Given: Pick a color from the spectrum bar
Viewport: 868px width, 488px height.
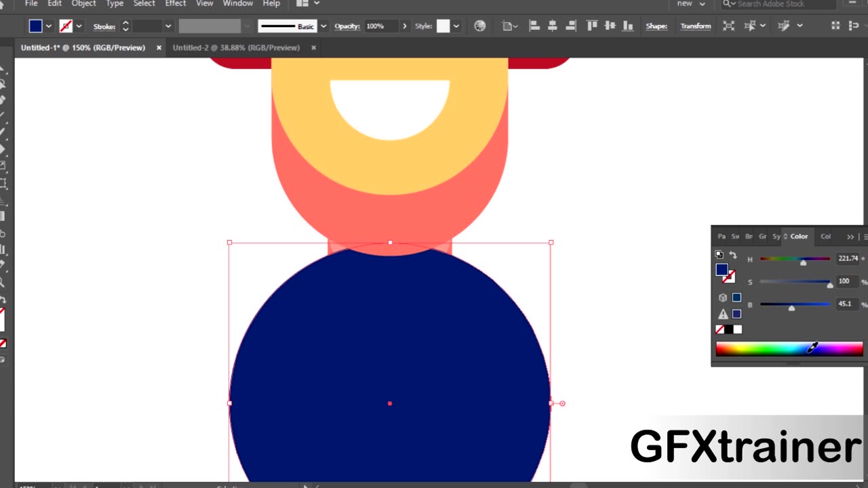Looking at the screenshot, I should point(789,348).
